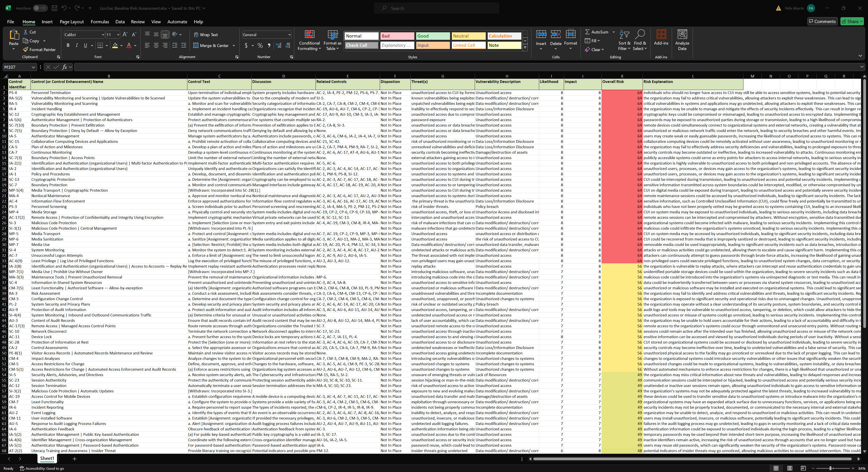Click the Insert Function fx icon
This screenshot has width=868, height=472.
point(65,67)
